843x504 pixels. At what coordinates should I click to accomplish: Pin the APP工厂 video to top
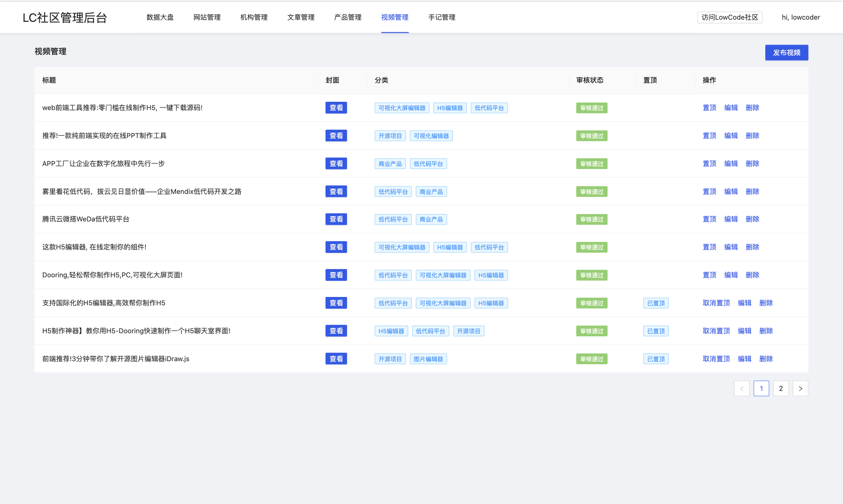pos(709,164)
